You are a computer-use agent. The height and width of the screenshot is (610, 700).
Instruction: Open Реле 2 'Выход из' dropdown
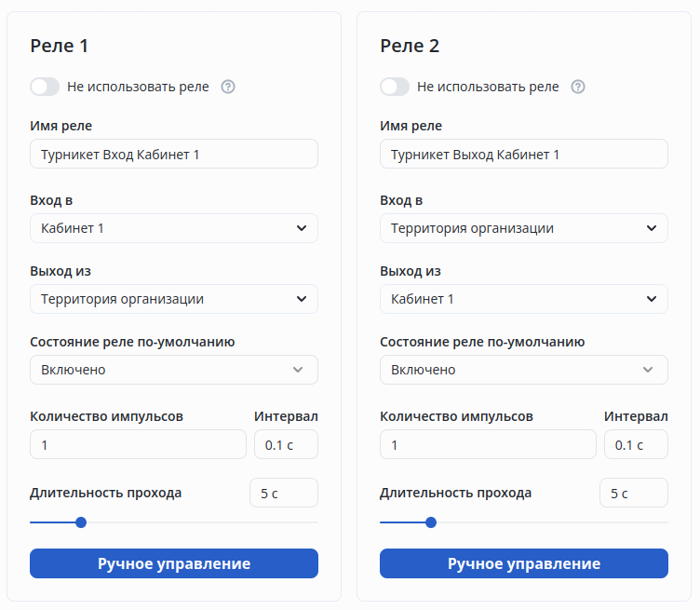524,299
